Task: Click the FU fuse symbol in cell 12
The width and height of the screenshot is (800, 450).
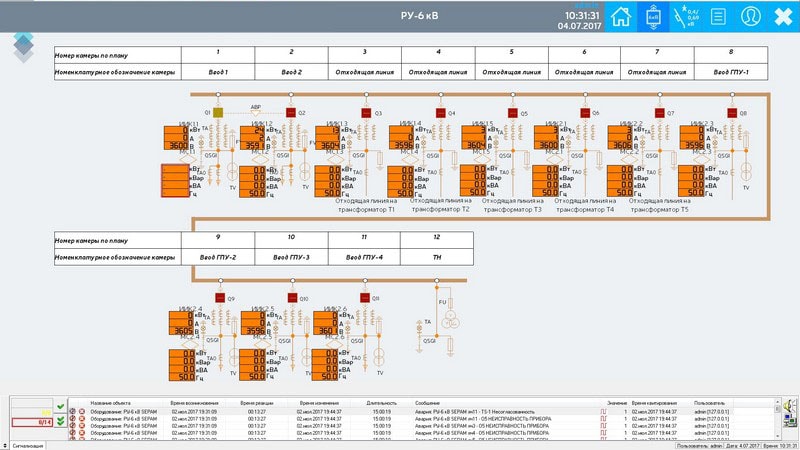Action: [x=451, y=303]
